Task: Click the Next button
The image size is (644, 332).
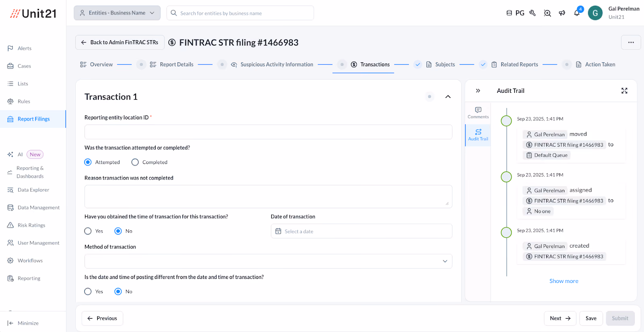Action: tap(560, 318)
